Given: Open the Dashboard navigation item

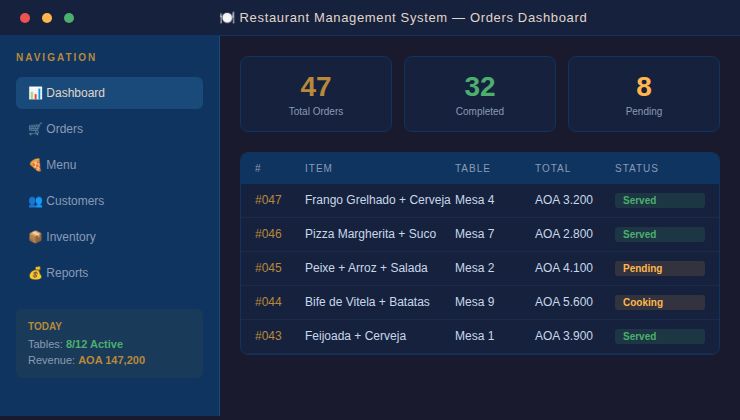Looking at the screenshot, I should point(109,93).
